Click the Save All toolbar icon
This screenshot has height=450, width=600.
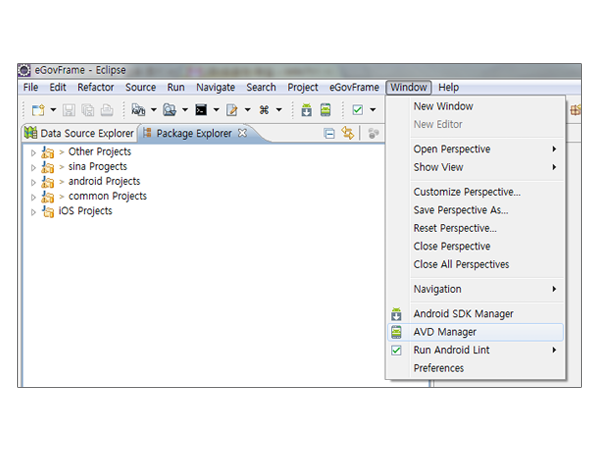pos(88,110)
